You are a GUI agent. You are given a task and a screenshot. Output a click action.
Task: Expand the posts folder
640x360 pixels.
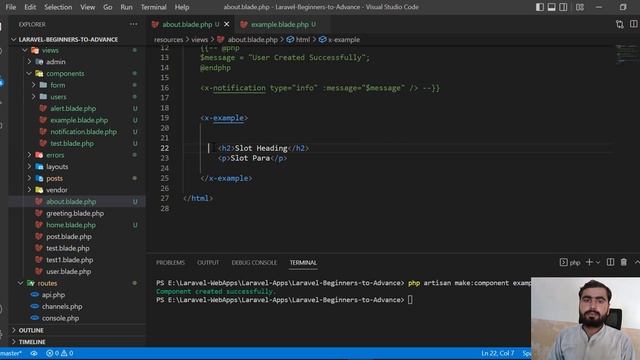[x=54, y=178]
